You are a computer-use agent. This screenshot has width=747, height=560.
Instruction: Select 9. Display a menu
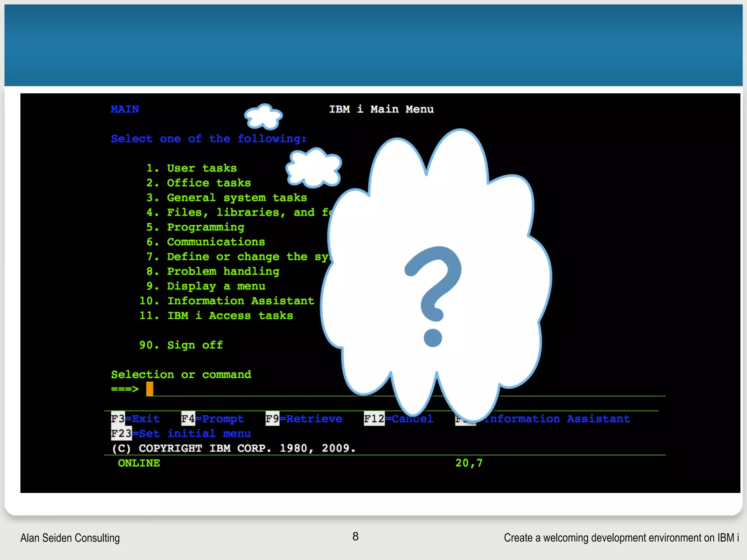click(x=206, y=286)
